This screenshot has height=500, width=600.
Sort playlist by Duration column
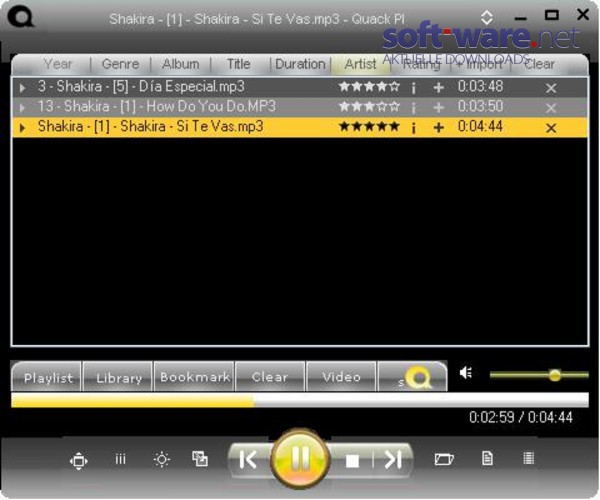coord(300,64)
